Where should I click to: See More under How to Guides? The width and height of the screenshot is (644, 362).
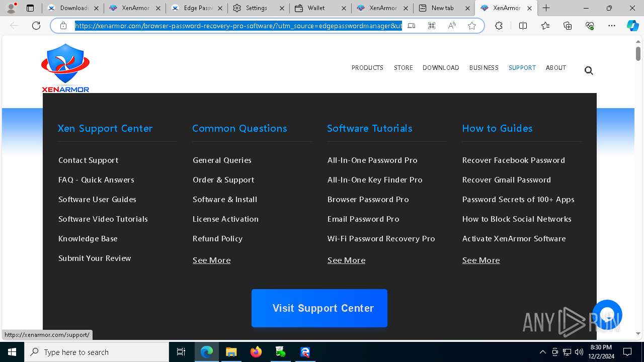tap(481, 260)
